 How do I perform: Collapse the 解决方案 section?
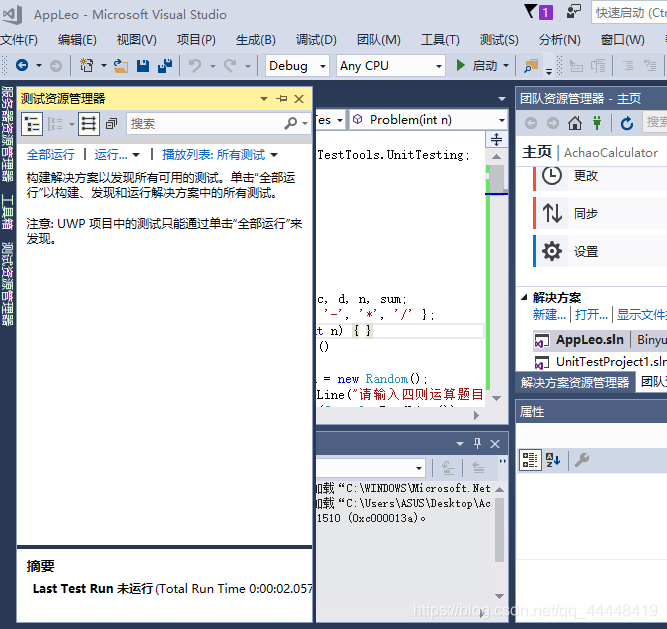524,297
